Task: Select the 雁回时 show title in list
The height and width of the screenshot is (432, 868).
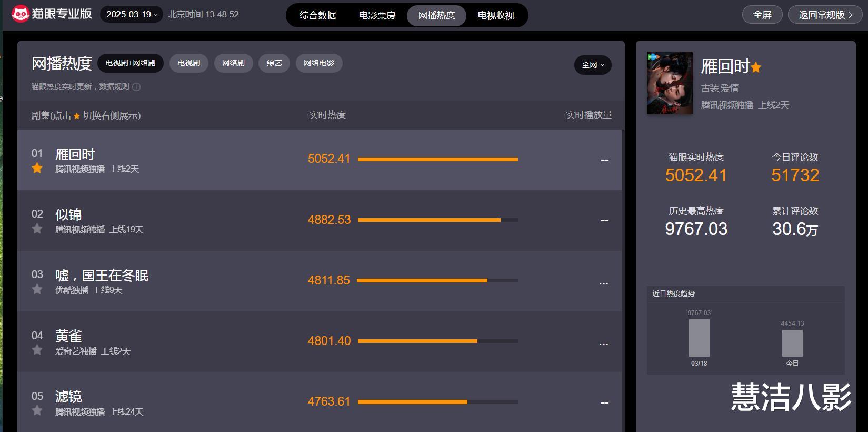Action: coord(75,154)
